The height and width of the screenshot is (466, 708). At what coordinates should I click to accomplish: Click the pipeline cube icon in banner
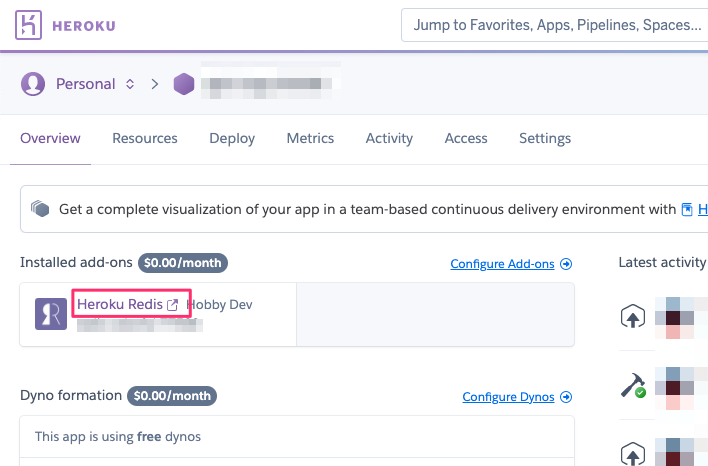tap(40, 209)
